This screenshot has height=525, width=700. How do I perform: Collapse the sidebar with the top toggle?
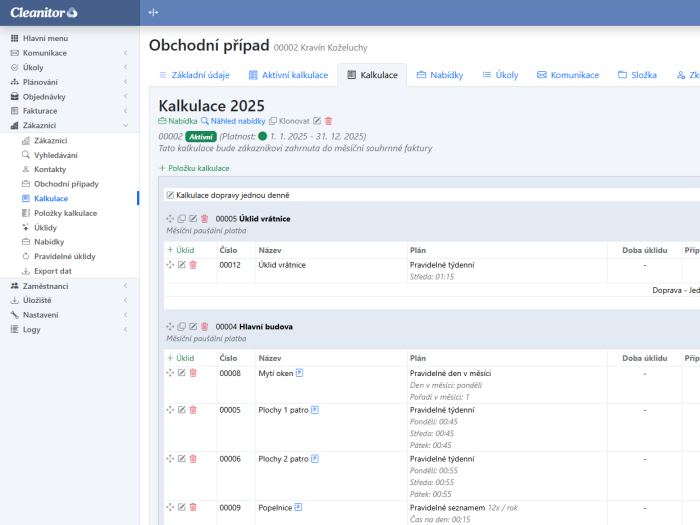point(153,12)
